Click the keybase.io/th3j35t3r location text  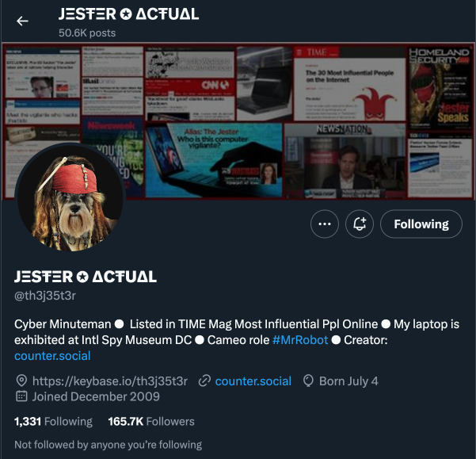(x=110, y=381)
